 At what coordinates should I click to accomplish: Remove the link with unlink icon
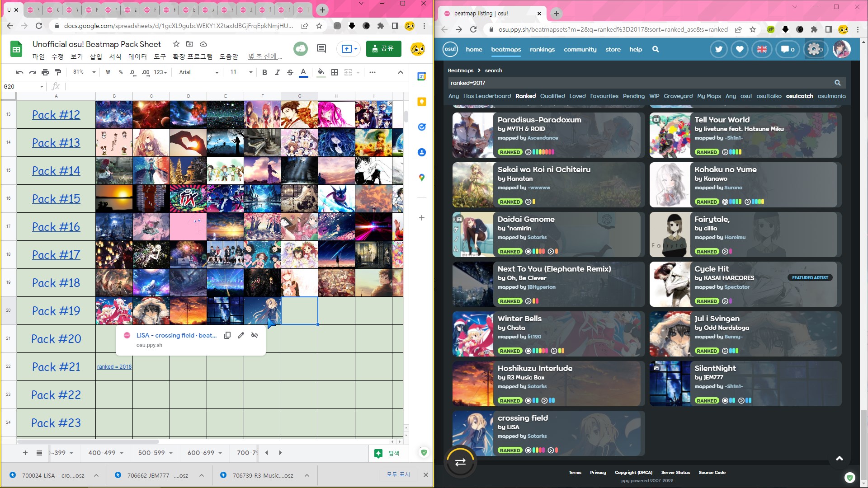coord(255,335)
